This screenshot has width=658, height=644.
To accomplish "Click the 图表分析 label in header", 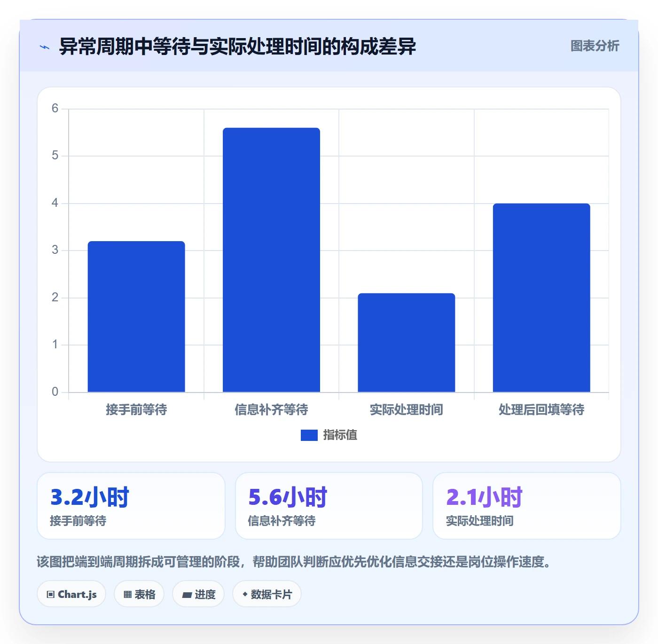I will 595,46.
